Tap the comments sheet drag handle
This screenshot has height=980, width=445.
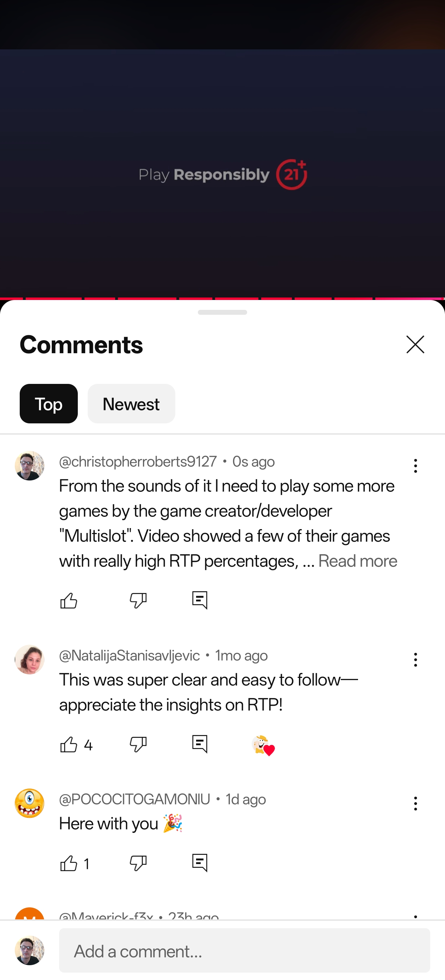click(x=222, y=312)
